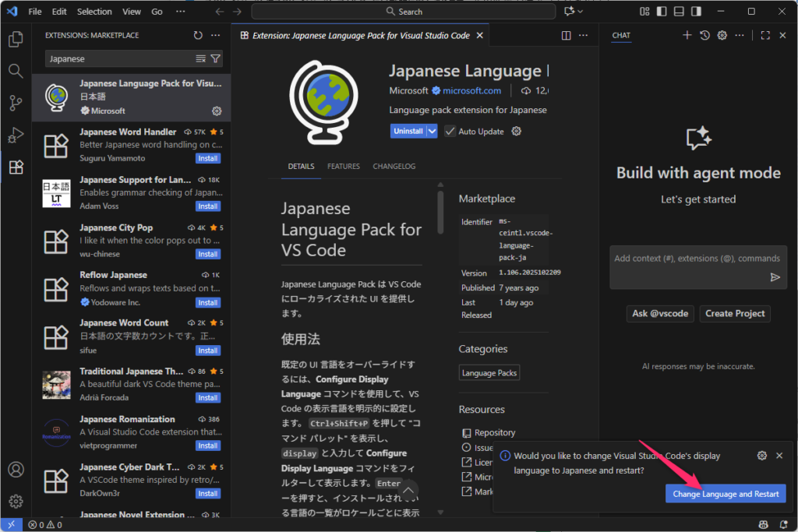The image size is (798, 532).
Task: Open Source Control view
Action: [15, 103]
